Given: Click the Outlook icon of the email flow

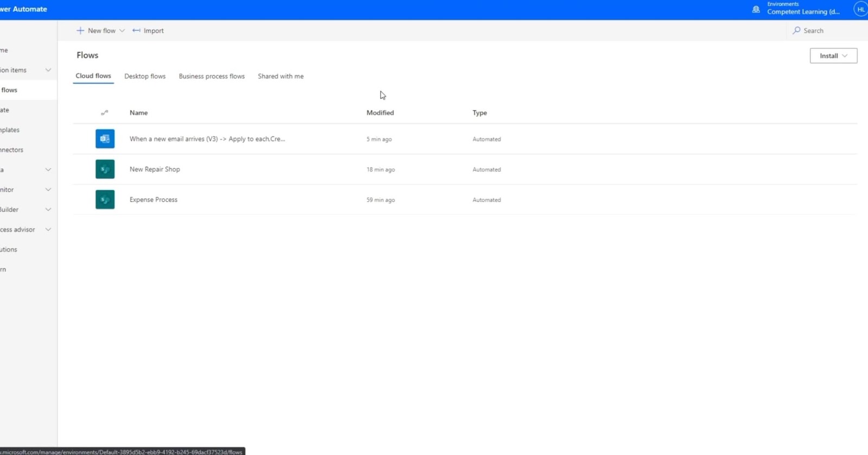Looking at the screenshot, I should tap(105, 139).
